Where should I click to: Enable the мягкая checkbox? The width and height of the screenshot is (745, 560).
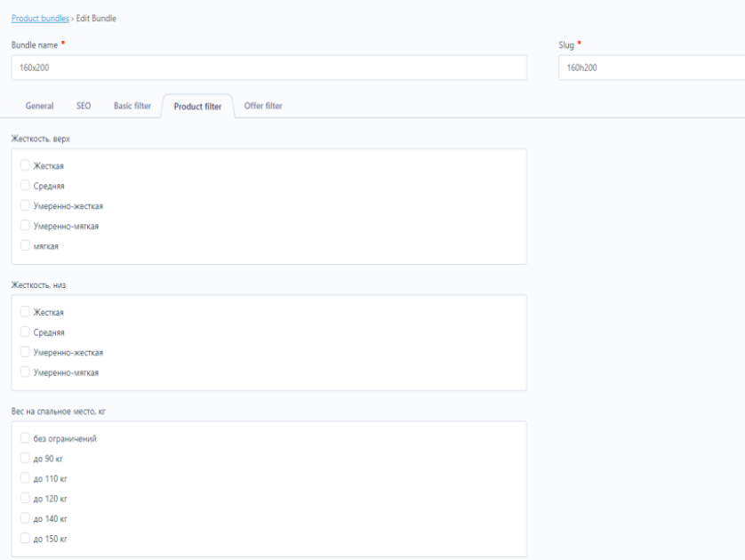point(25,245)
